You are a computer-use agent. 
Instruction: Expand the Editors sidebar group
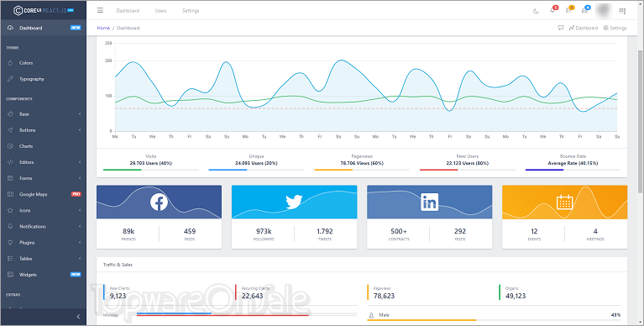pos(43,162)
